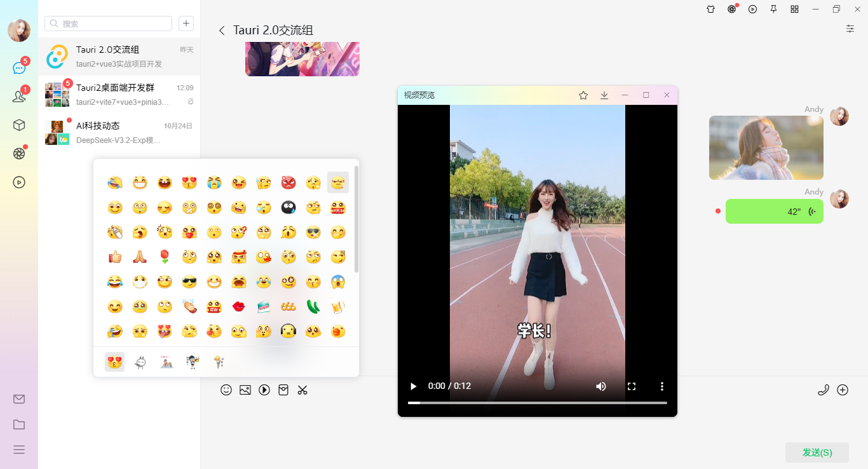Insert the praying hands emoji
The image size is (868, 469).
click(140, 257)
